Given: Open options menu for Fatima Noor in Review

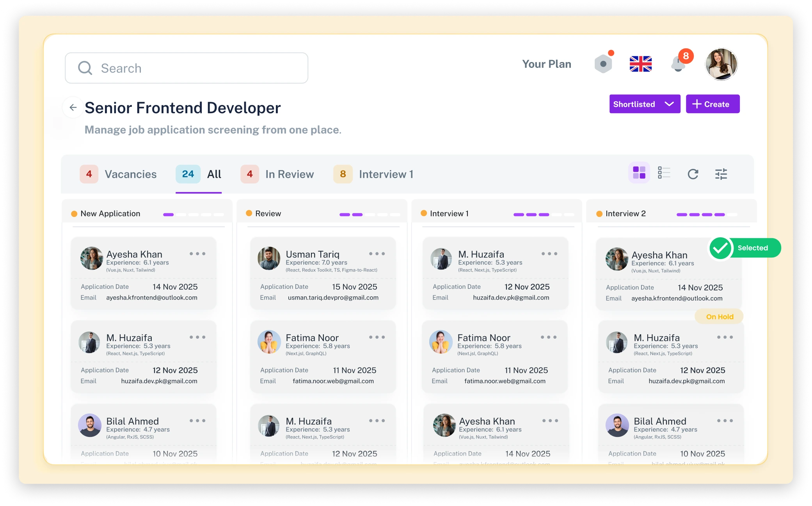Looking at the screenshot, I should [377, 337].
